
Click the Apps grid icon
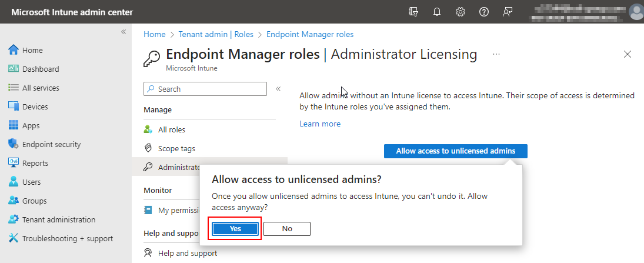click(14, 125)
